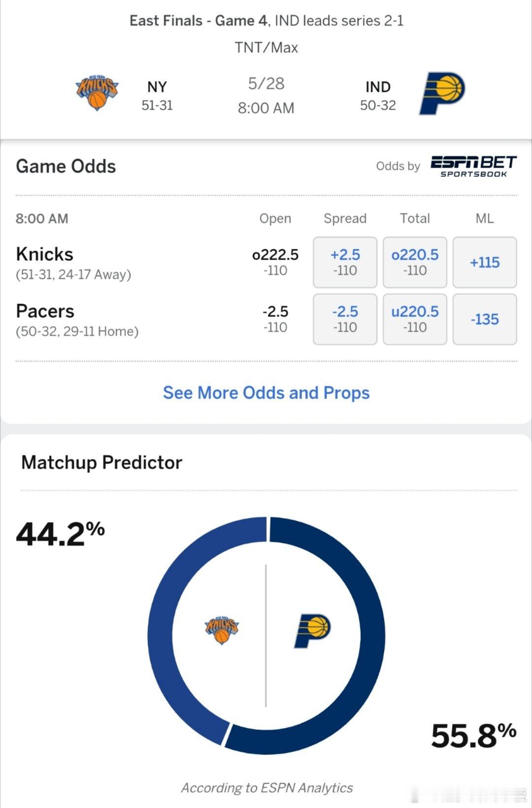Open the ESPN BET Sportsbook logo
This screenshot has height=808, width=532.
click(473, 166)
